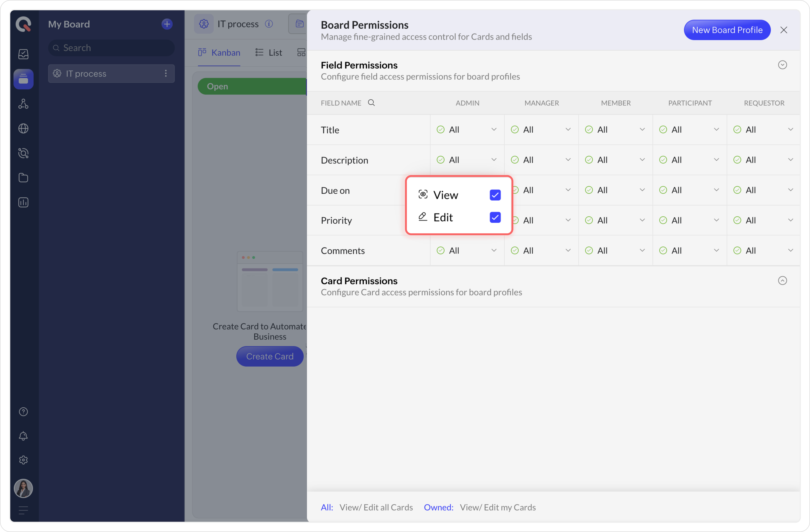Click the plus icon next to My Board
The image size is (810, 532).
point(167,24)
